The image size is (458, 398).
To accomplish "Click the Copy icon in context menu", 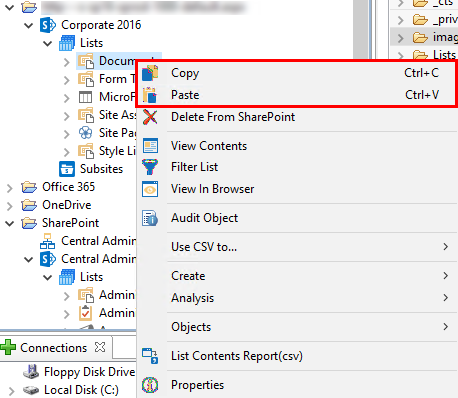I will (x=150, y=73).
